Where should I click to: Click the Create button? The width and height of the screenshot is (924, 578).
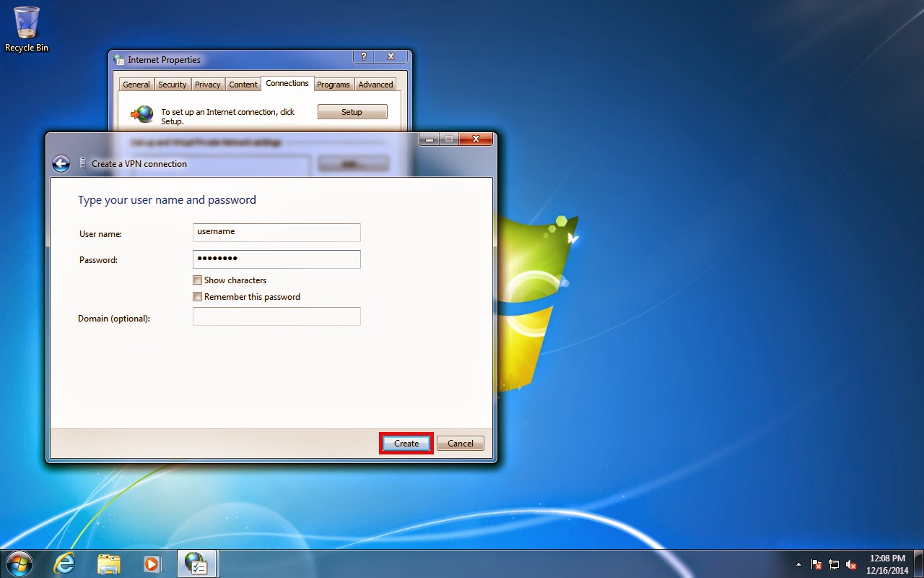406,443
